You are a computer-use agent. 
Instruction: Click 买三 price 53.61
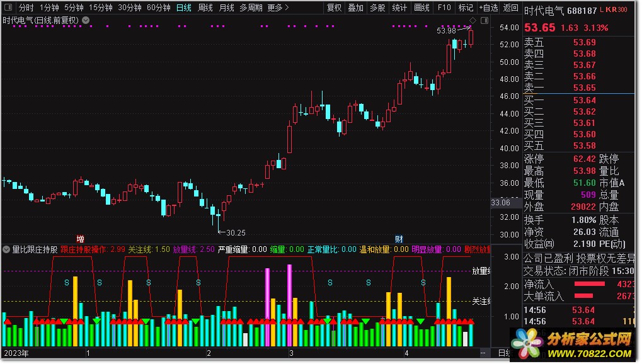point(584,123)
